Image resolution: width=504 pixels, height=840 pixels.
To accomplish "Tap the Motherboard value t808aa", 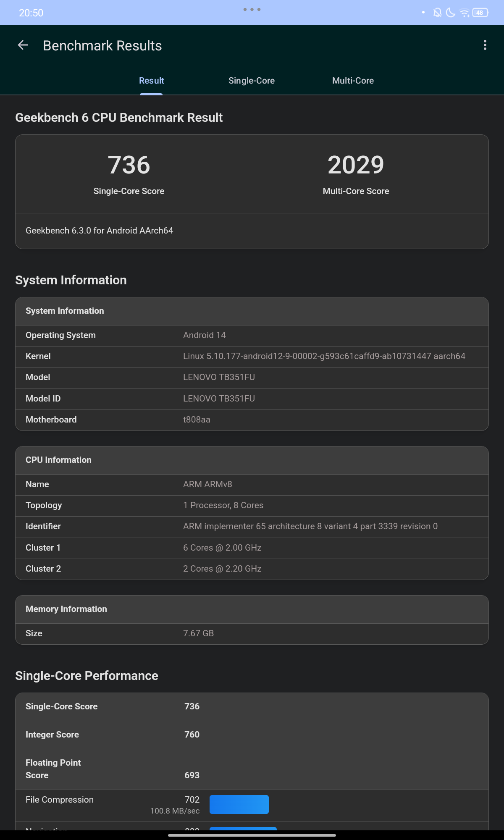I will point(197,420).
